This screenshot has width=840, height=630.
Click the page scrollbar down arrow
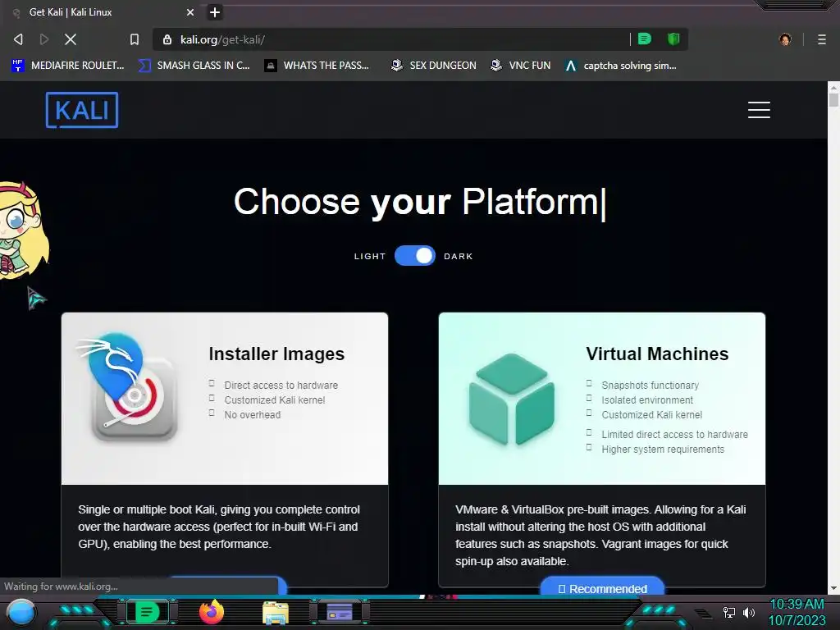[x=833, y=588]
